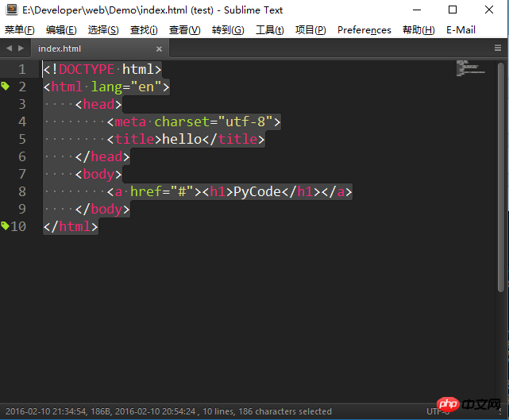Click line number 9 in the gutter
509x420 pixels.
22,209
